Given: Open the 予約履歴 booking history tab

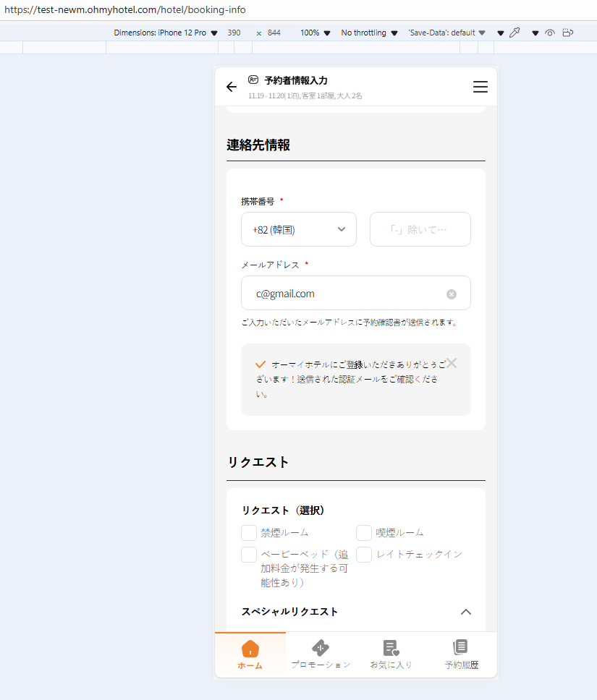Looking at the screenshot, I should click(462, 655).
